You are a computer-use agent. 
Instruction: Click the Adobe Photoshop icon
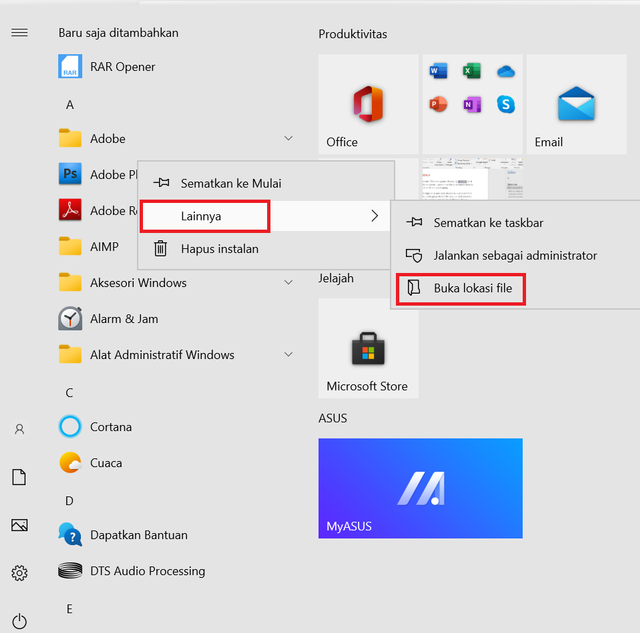70,175
